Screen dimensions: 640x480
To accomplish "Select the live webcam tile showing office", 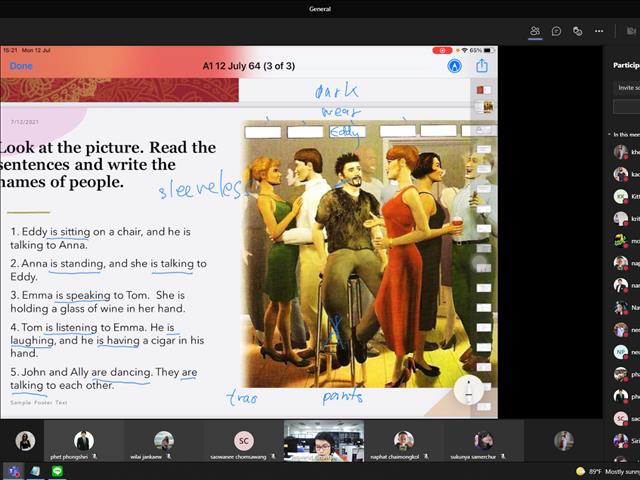I will (x=324, y=441).
